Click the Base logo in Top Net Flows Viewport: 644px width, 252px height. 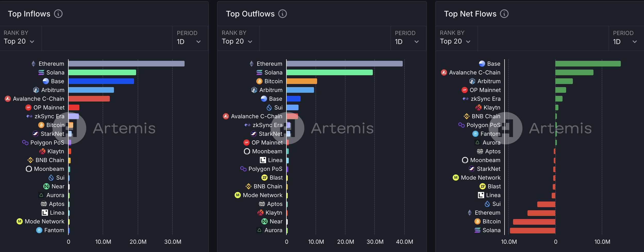coord(482,64)
